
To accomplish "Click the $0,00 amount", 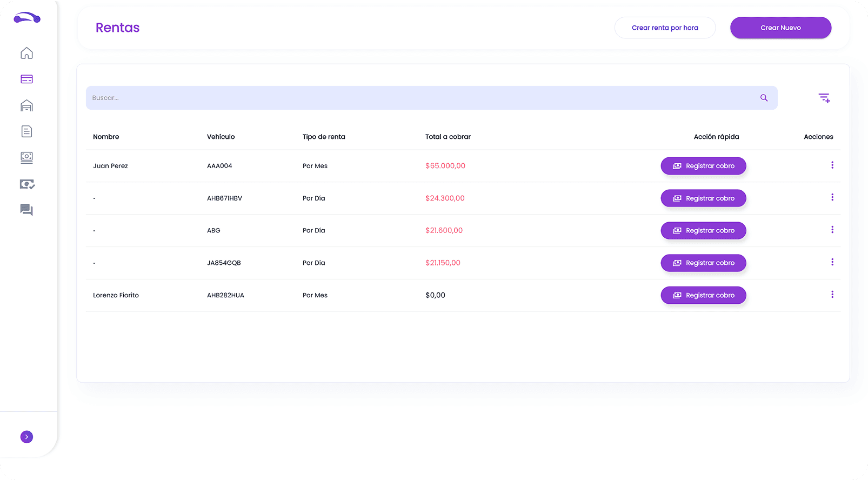I will 435,295.
